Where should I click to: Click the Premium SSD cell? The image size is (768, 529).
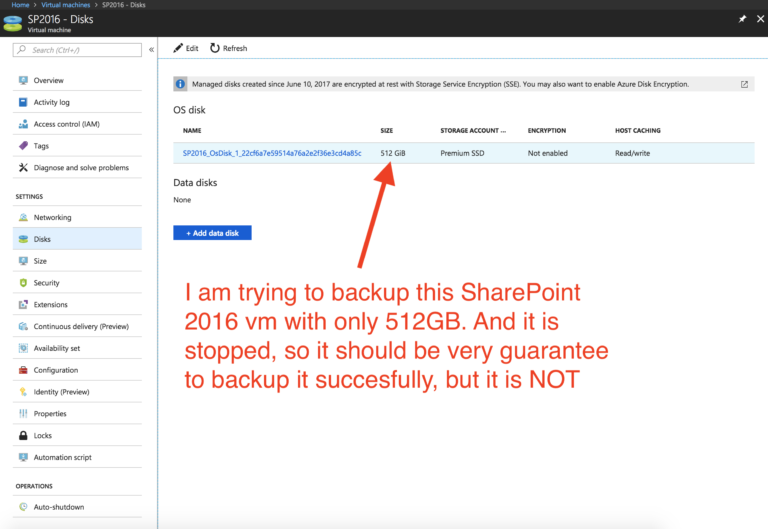[x=462, y=153]
